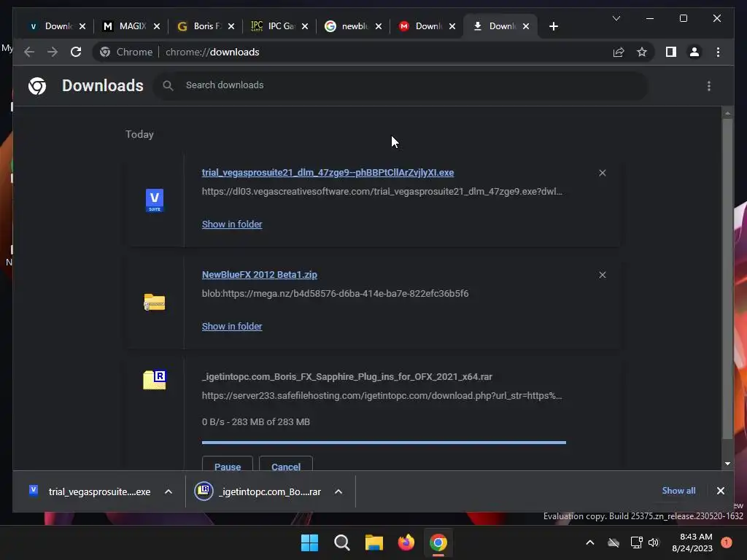
Task: Open the Downloads page more actions menu
Action: (709, 86)
